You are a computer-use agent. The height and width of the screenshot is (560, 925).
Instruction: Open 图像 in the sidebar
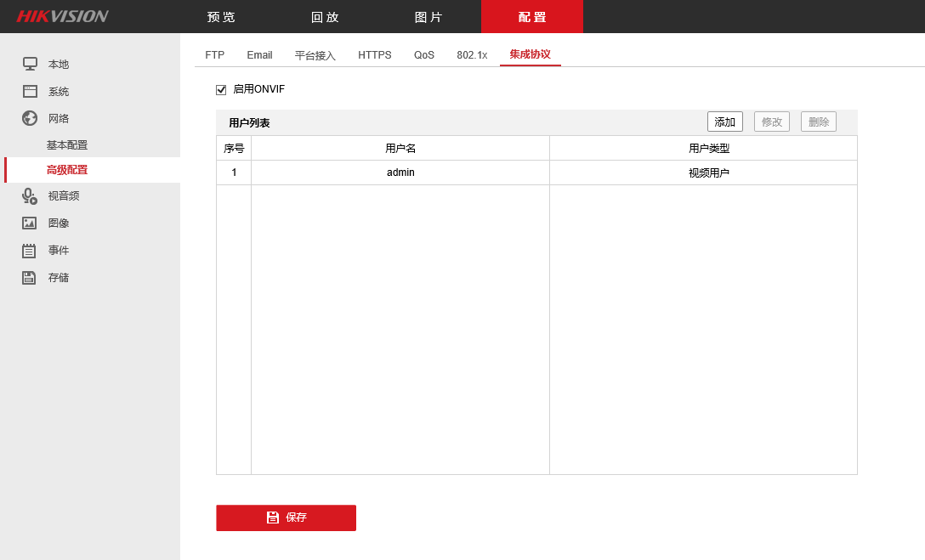tap(59, 223)
